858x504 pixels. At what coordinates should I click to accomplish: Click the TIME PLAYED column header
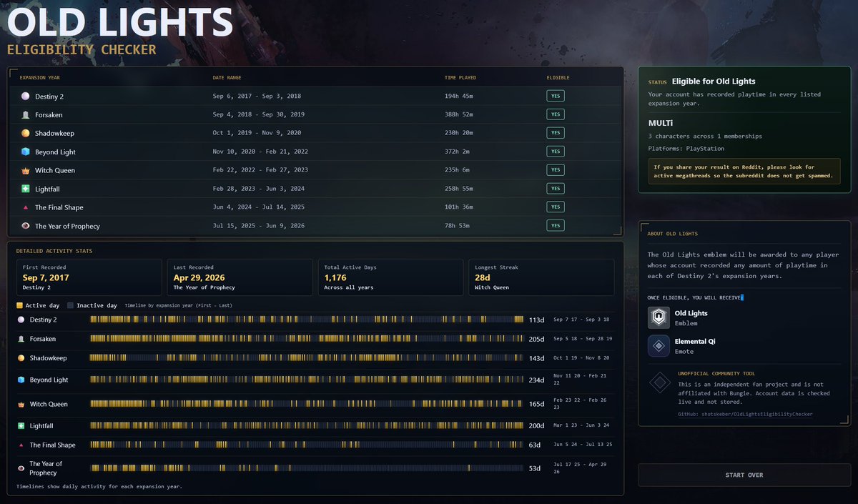pyautogui.click(x=460, y=78)
